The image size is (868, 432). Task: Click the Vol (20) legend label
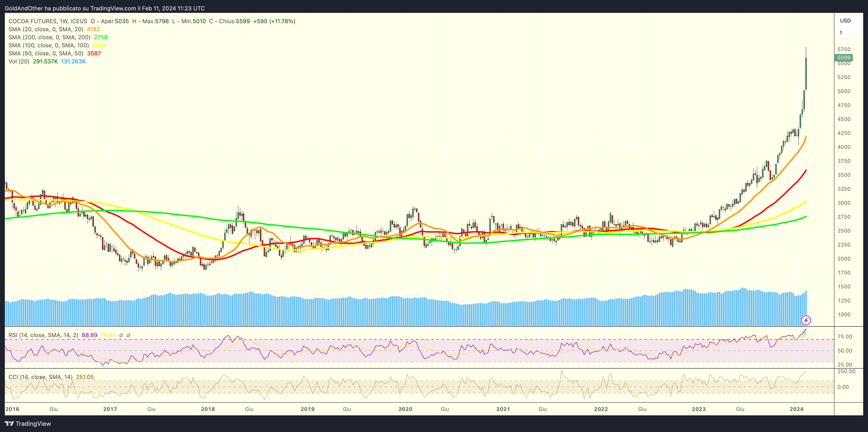(19, 62)
